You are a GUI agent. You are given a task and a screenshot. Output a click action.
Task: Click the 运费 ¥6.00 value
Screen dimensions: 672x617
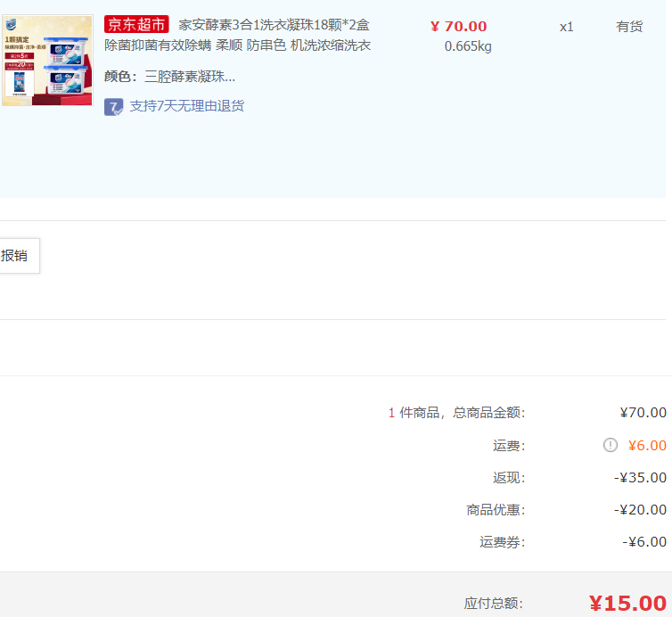point(647,446)
